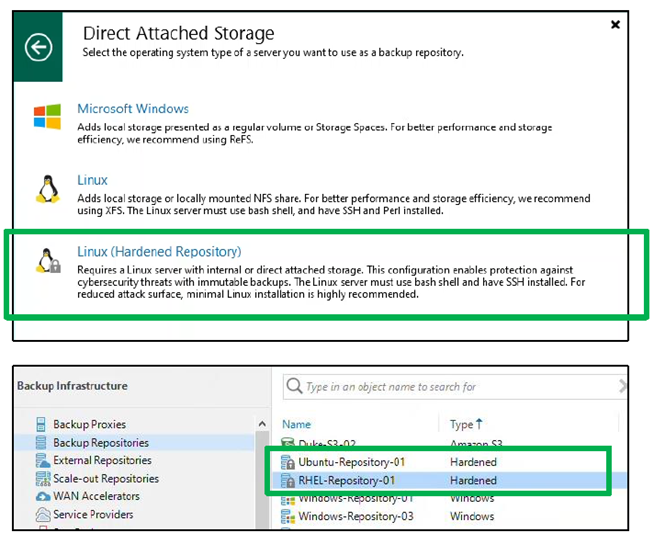
Task: Click the RHEL-Repository-01 lock icon
Action: tap(288, 481)
